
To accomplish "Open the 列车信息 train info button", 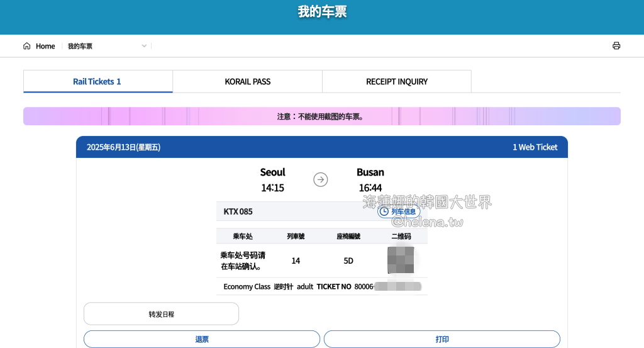I will click(x=398, y=211).
